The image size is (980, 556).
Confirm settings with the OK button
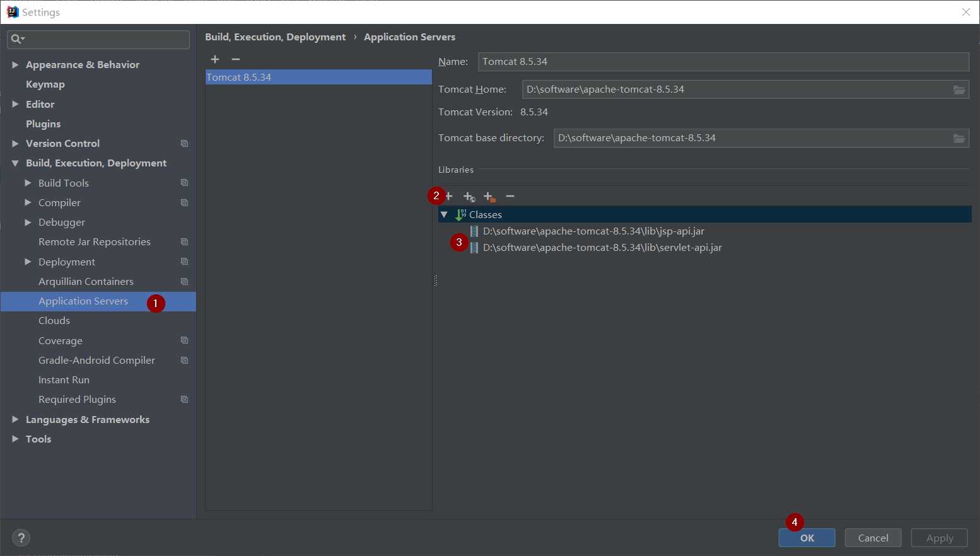[x=807, y=538]
